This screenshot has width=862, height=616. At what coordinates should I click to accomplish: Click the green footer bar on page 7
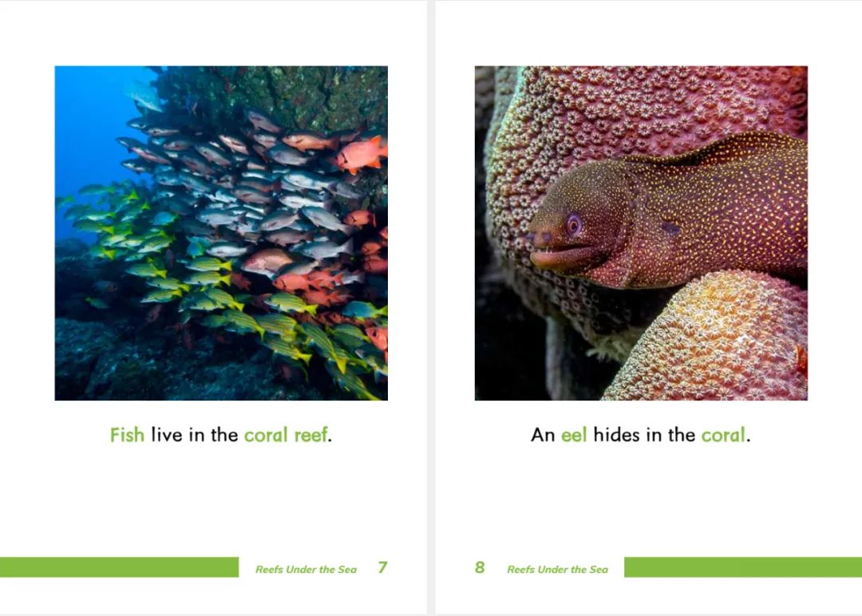(119, 567)
